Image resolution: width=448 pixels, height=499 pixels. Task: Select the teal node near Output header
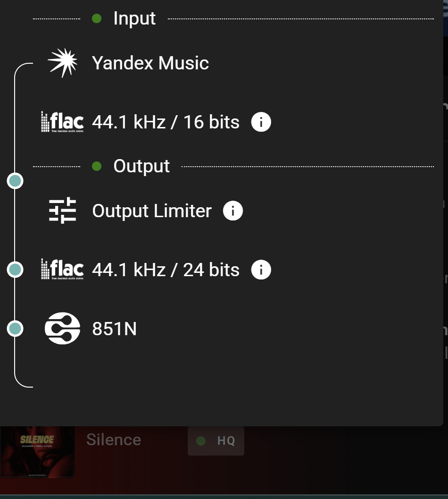pyautogui.click(x=15, y=181)
